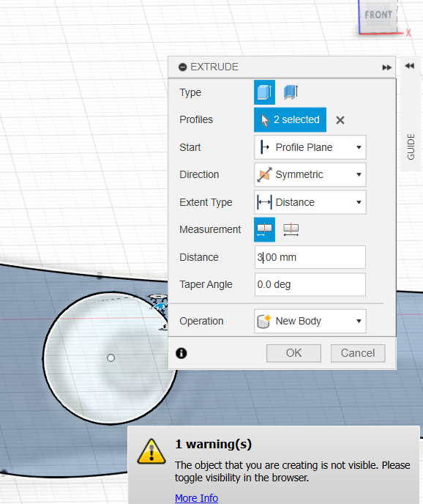This screenshot has width=423, height=504.
Task: Open the More Info link
Action: click(x=197, y=498)
